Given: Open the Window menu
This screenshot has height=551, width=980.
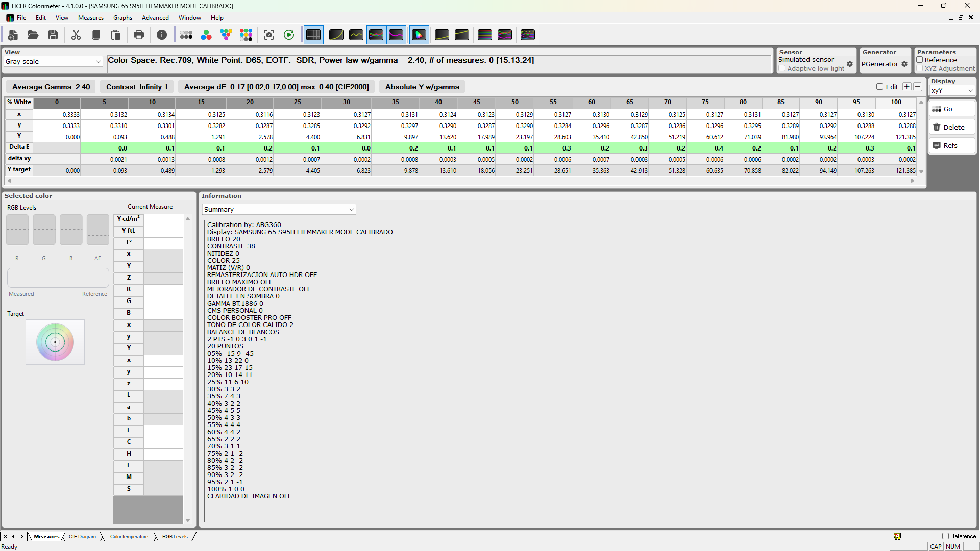Looking at the screenshot, I should 190,17.
